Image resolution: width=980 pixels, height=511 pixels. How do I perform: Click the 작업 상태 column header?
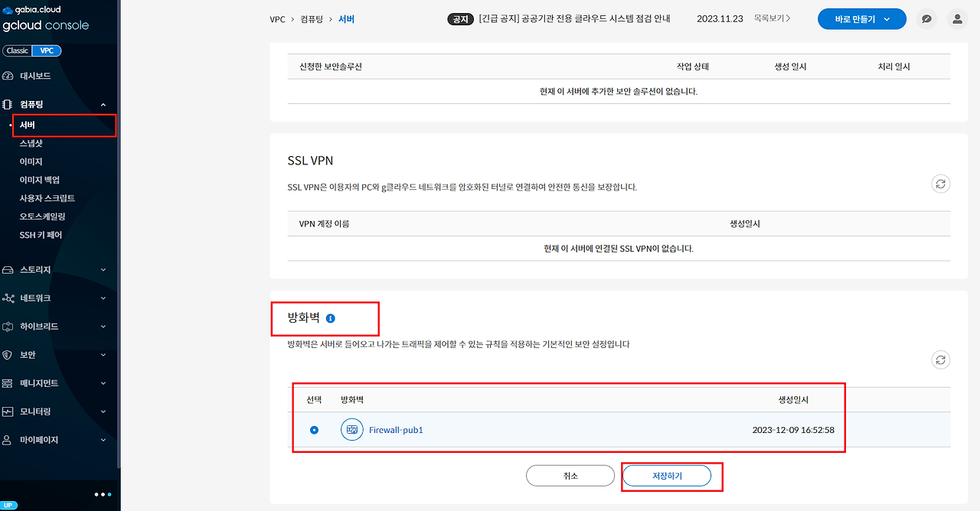(693, 67)
